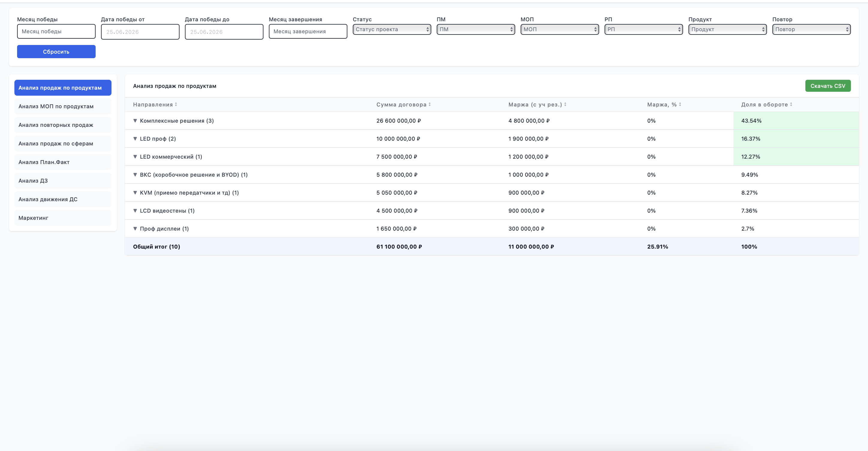The width and height of the screenshot is (868, 451).
Task: Open the Статус проекта dropdown
Action: tap(392, 29)
